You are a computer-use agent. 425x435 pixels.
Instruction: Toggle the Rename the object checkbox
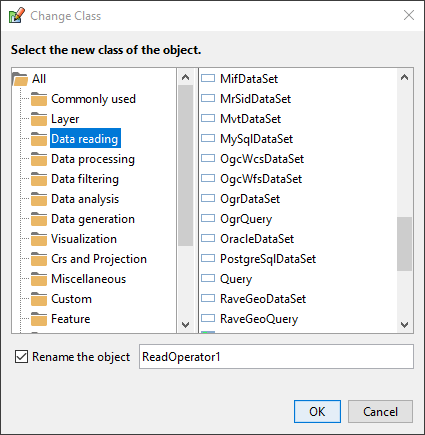(21, 357)
